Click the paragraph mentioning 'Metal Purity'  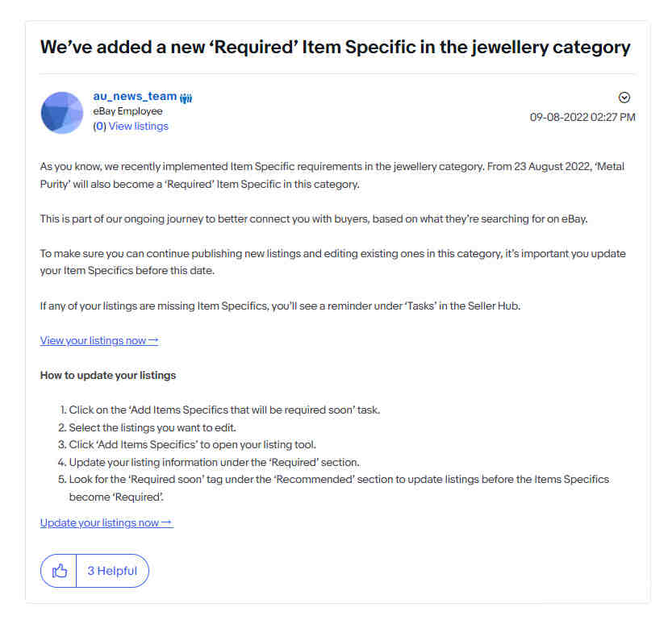332,175
